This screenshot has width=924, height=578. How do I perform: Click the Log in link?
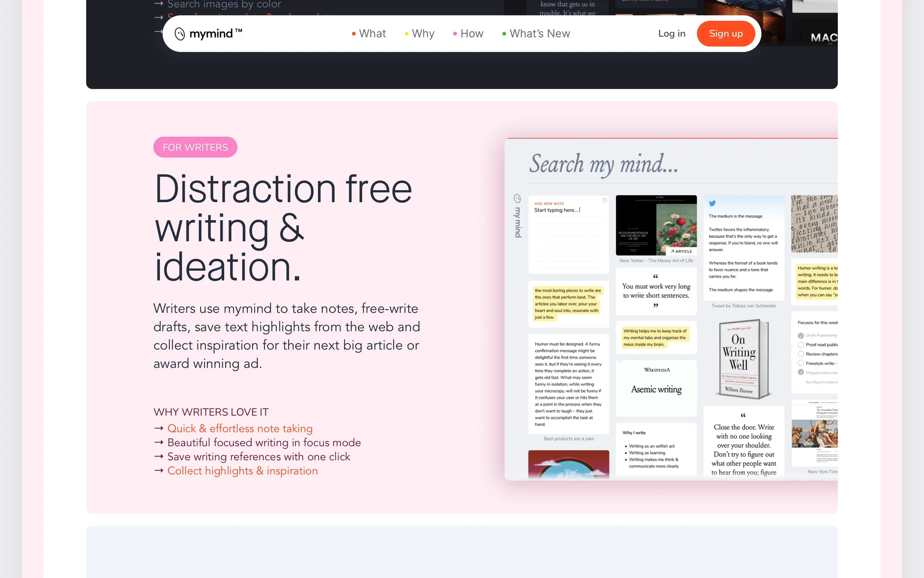[x=671, y=34]
